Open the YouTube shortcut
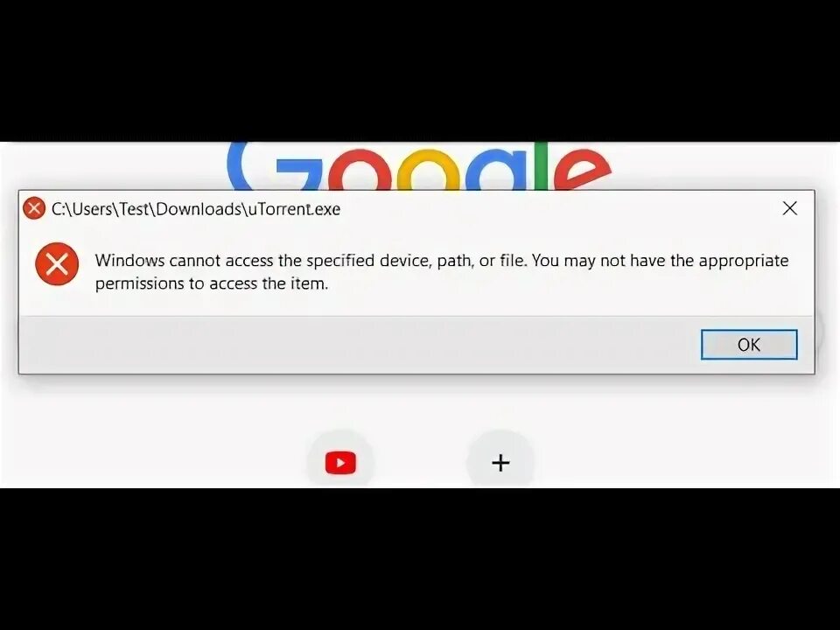Viewport: 840px width, 630px height. tap(340, 463)
